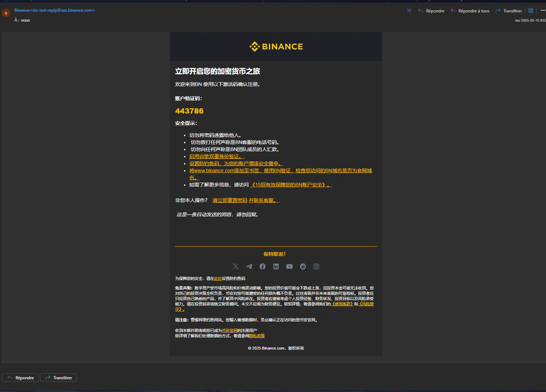Click bullet text 切勿将密码透露给他人
Viewport: 546px width, 392px height.
215,135
